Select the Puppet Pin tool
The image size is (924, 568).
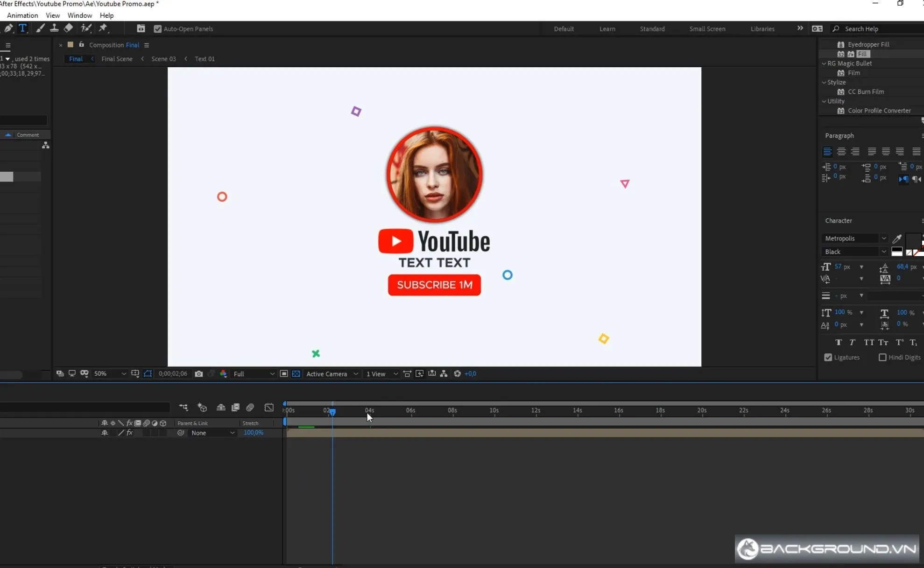(x=103, y=28)
